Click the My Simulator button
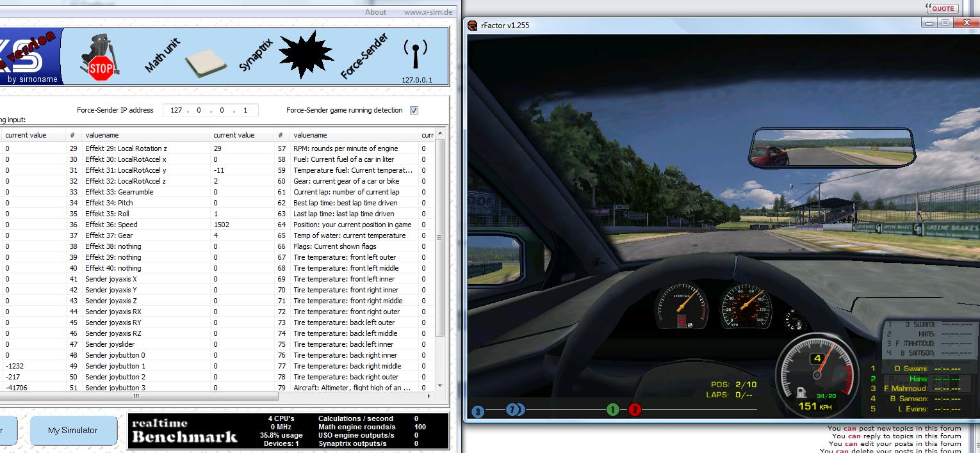Image resolution: width=980 pixels, height=453 pixels. pos(73,431)
